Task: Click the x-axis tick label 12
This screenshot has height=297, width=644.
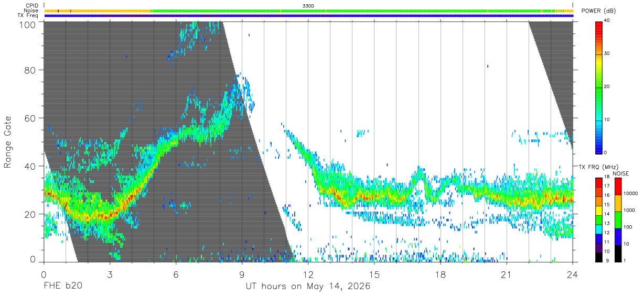Action: click(x=308, y=274)
